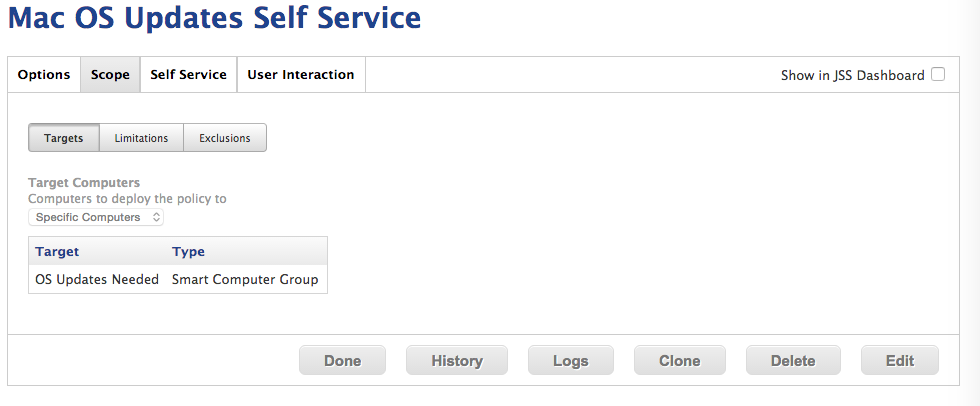Sort by the Target column header
Viewport: 980px width, 406px height.
pos(58,252)
